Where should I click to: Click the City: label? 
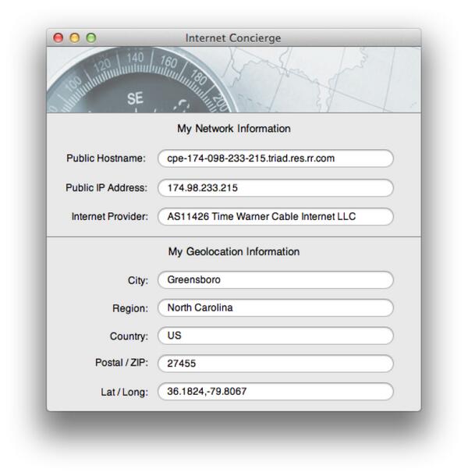tap(138, 280)
